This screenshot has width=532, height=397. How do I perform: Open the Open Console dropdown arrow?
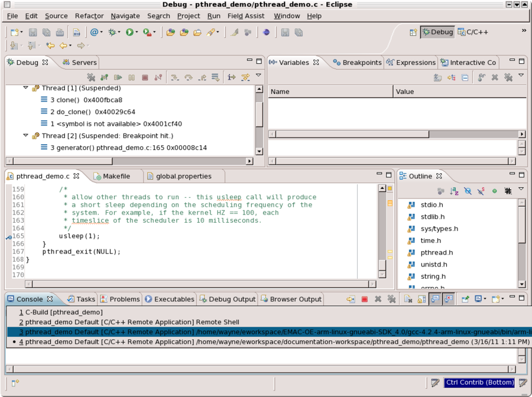(x=502, y=299)
